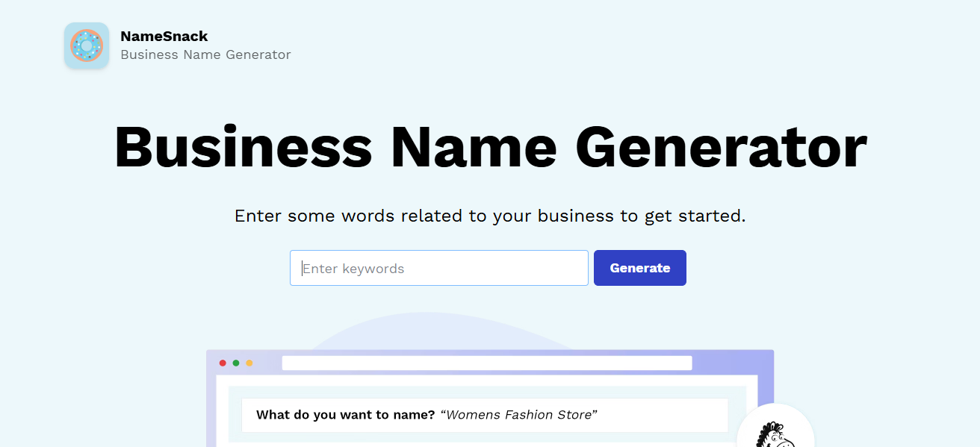Click the gray Business Name Generator tagline
Screen dimensions: 980x447
pyautogui.click(x=205, y=54)
